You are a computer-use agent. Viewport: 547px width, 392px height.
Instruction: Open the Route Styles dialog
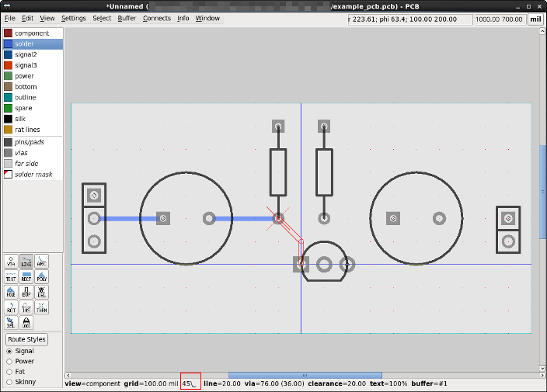pos(26,339)
